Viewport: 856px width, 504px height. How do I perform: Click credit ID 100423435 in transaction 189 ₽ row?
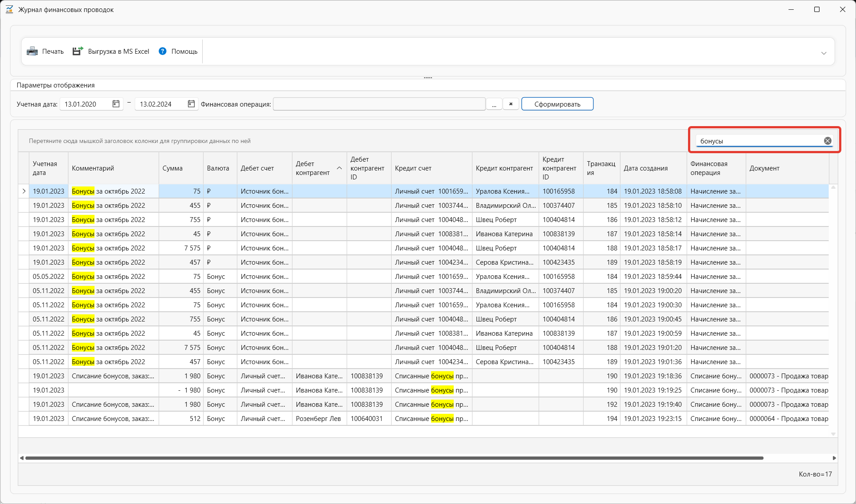point(561,262)
